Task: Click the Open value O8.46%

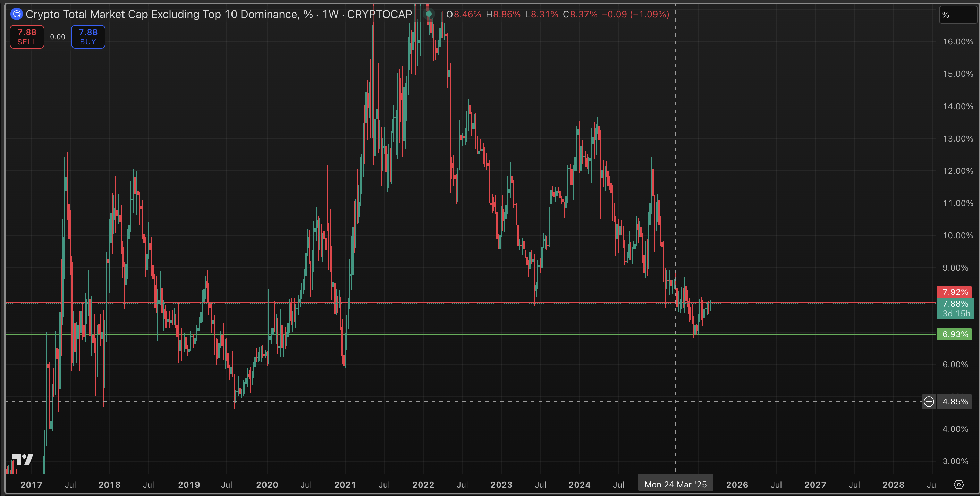Action: click(464, 15)
